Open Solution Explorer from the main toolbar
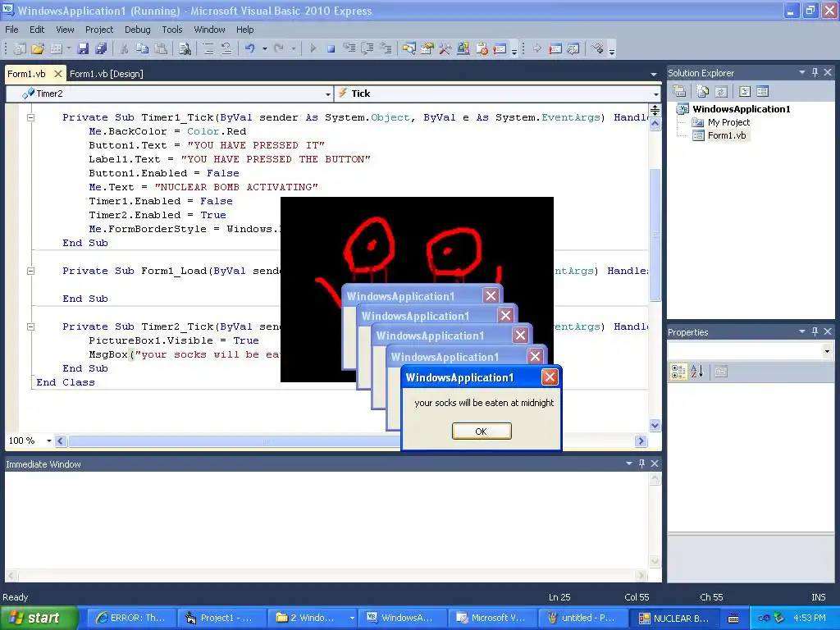This screenshot has width=840, height=630. 409,48
